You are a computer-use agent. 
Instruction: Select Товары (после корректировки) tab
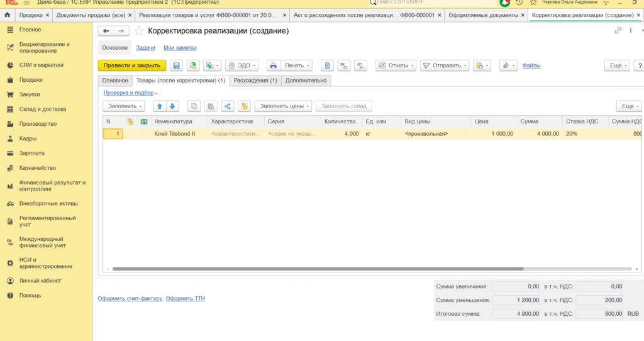[180, 81]
